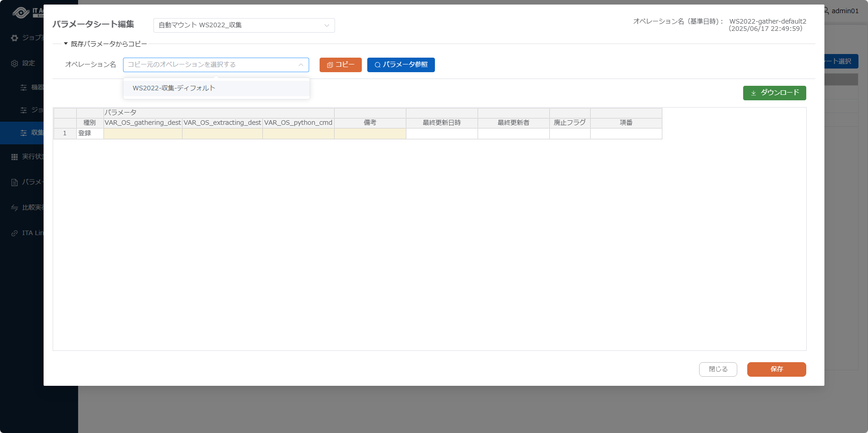This screenshot has height=433, width=868.
Task: Save the sheet with 保存 button
Action: tap(776, 369)
